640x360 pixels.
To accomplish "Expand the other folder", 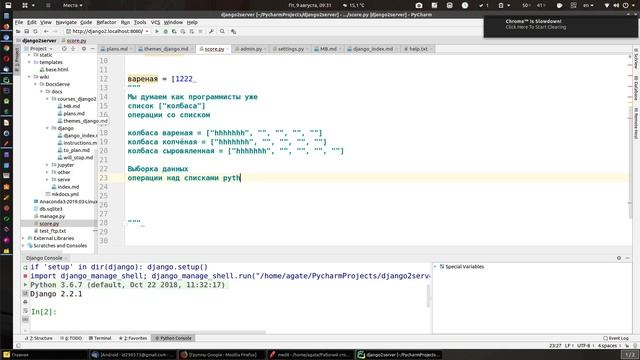I will point(47,172).
